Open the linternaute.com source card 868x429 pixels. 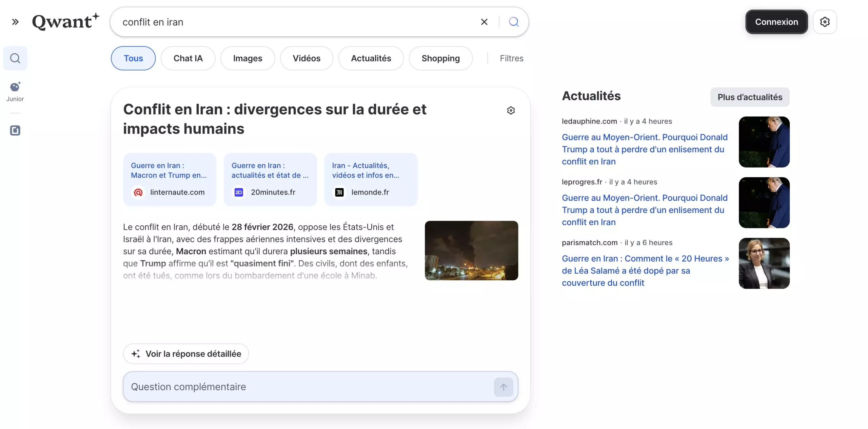[x=170, y=180]
